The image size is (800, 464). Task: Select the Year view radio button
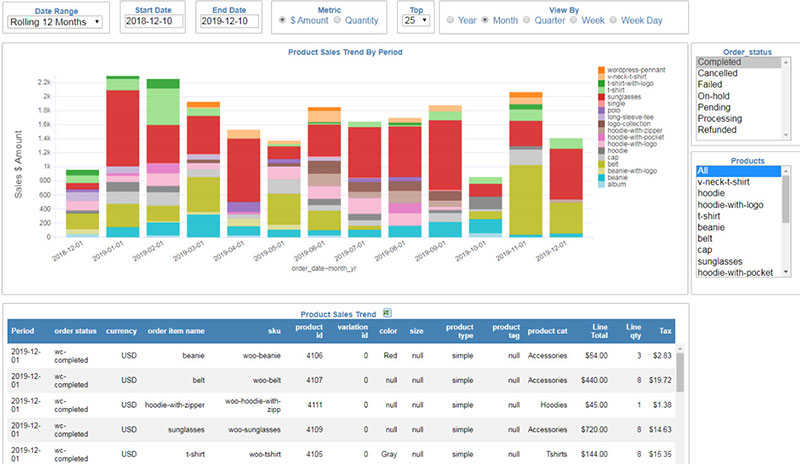(x=452, y=20)
